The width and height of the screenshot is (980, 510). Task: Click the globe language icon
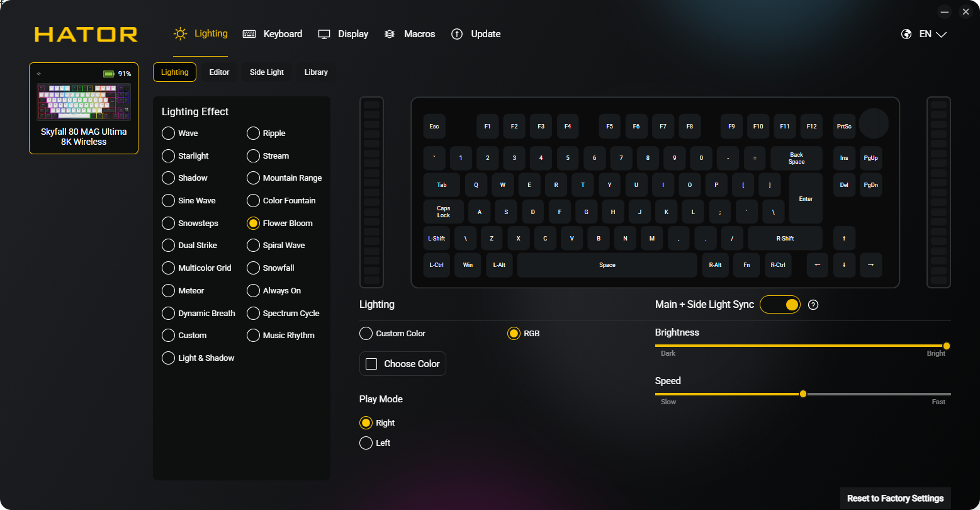coord(906,34)
